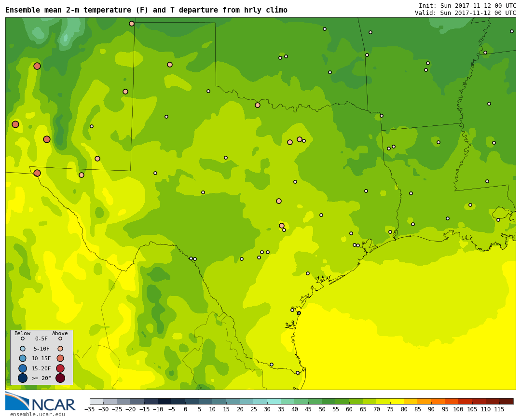521x420 pixels.
Task: Select the blue Below 15-20F legend circle
Action: pos(23,368)
